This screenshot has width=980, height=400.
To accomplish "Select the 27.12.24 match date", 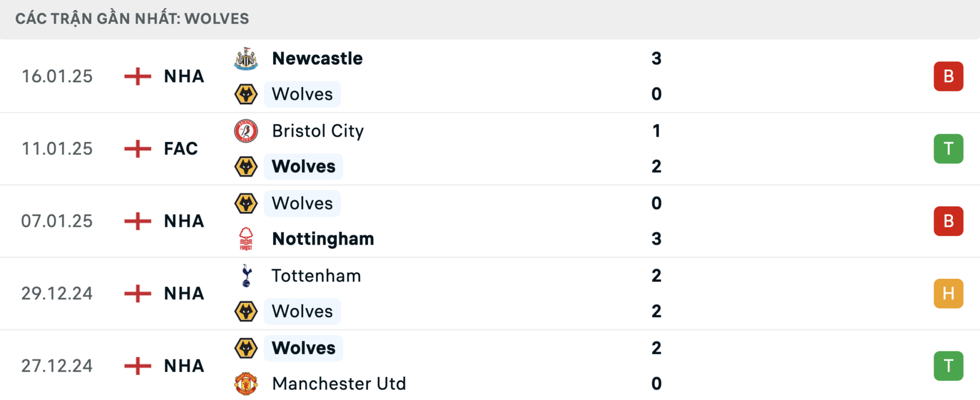I will click(57, 366).
